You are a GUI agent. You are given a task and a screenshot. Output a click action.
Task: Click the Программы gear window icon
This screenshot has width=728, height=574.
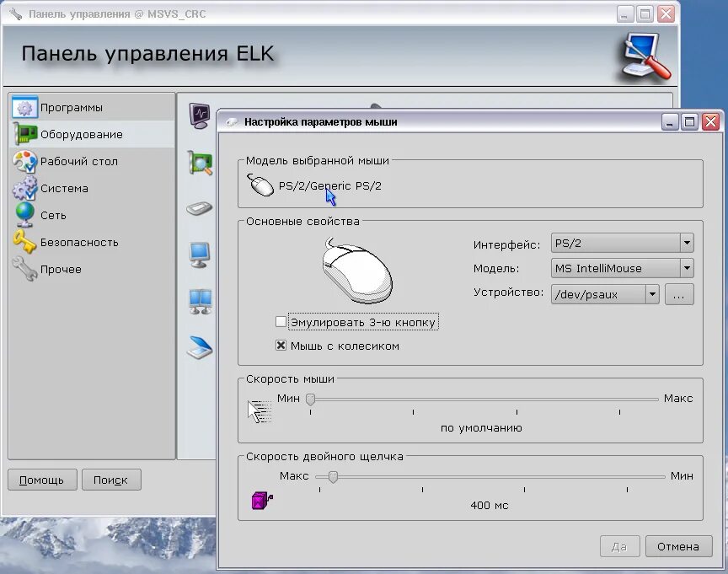click(24, 107)
